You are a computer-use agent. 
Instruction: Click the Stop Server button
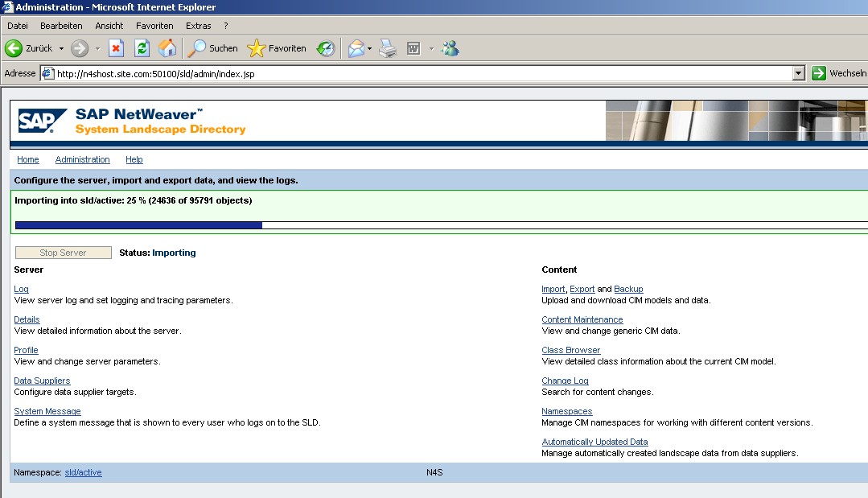point(63,253)
